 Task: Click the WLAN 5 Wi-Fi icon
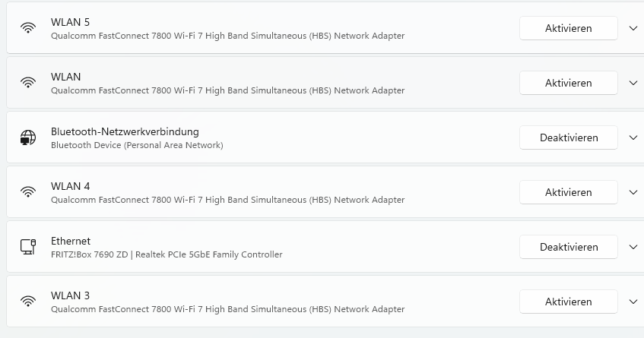(x=28, y=28)
